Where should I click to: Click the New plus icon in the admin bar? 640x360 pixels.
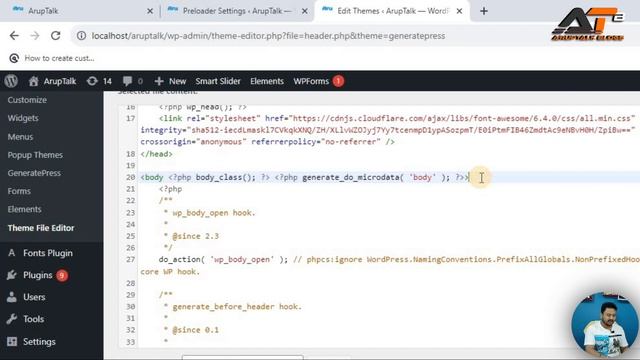coord(159,81)
